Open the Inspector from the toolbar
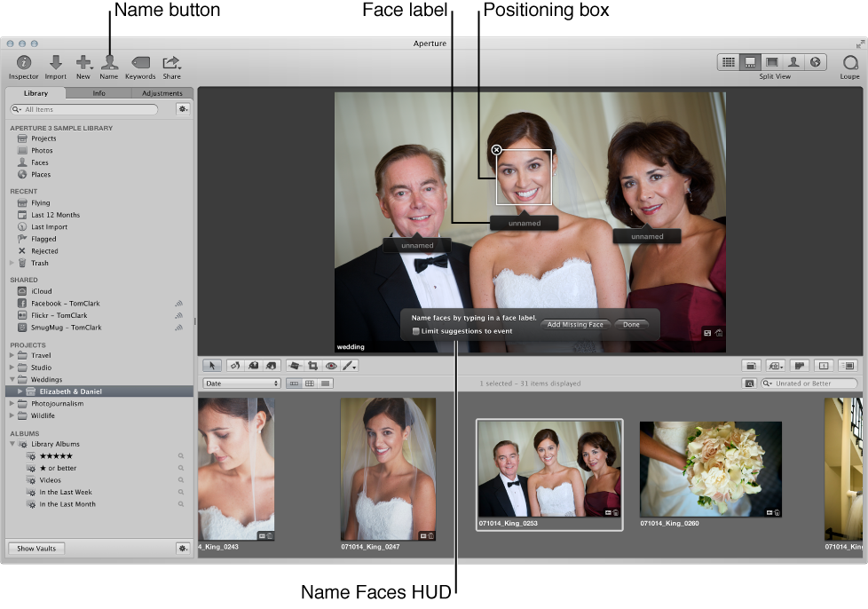The height and width of the screenshot is (609, 868). 24,63
